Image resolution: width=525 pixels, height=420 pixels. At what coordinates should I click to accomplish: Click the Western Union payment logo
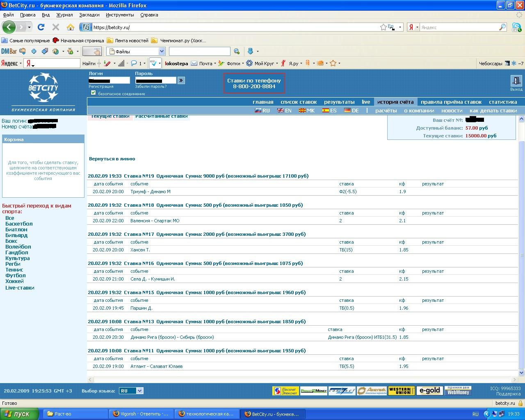(x=402, y=390)
